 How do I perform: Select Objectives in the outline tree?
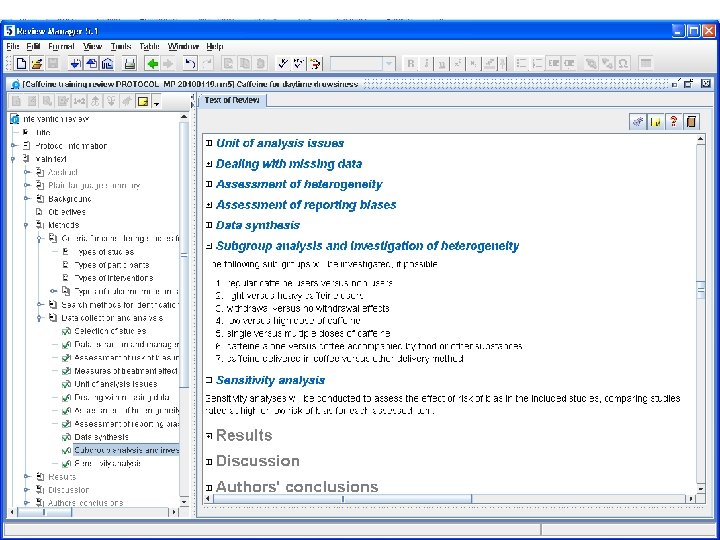[67, 212]
